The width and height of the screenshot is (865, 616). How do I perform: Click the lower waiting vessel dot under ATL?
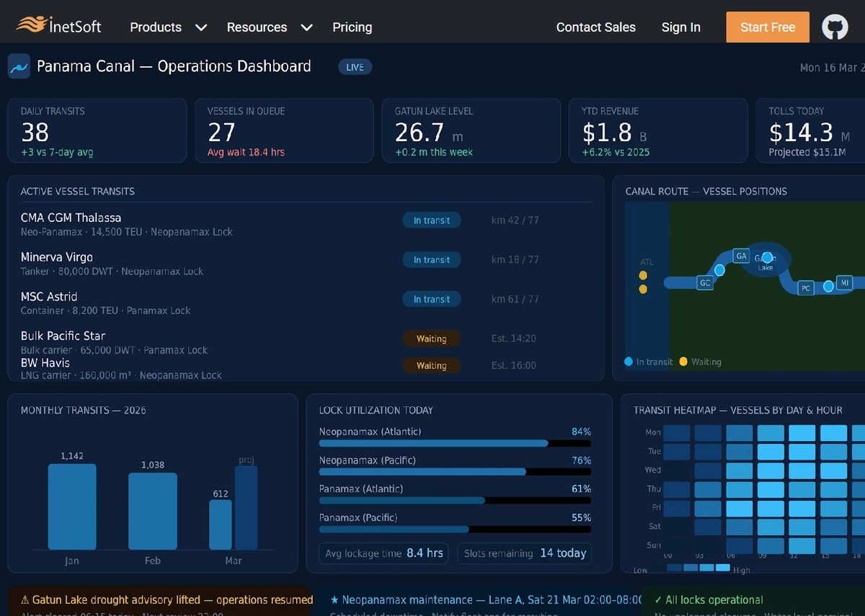(643, 289)
